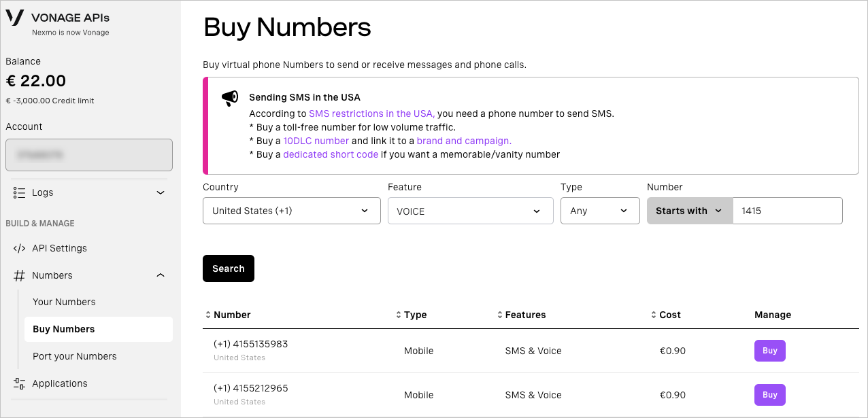Viewport: 868px width, 418px height.
Task: Select Port your Numbers in the sidebar
Action: pos(74,356)
